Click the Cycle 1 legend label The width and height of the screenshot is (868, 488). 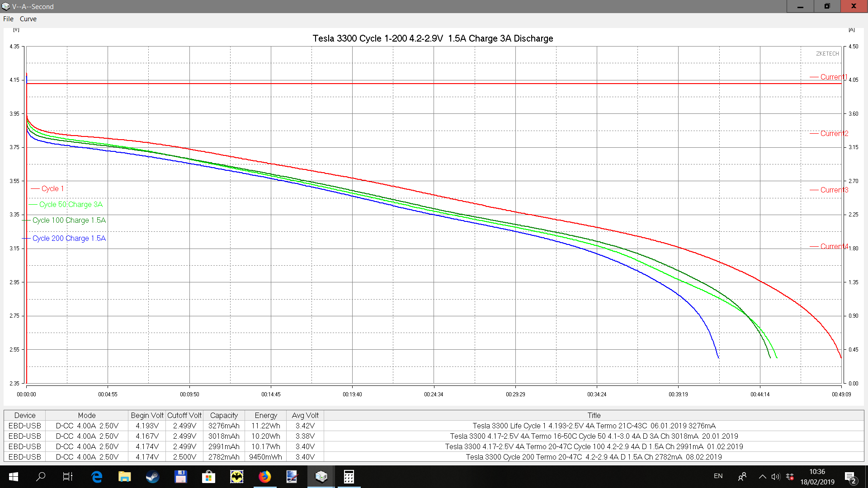52,188
